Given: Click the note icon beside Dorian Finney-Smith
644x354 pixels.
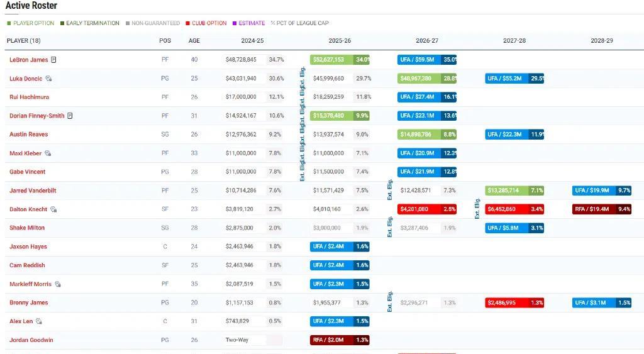Looking at the screenshot, I should (70, 116).
